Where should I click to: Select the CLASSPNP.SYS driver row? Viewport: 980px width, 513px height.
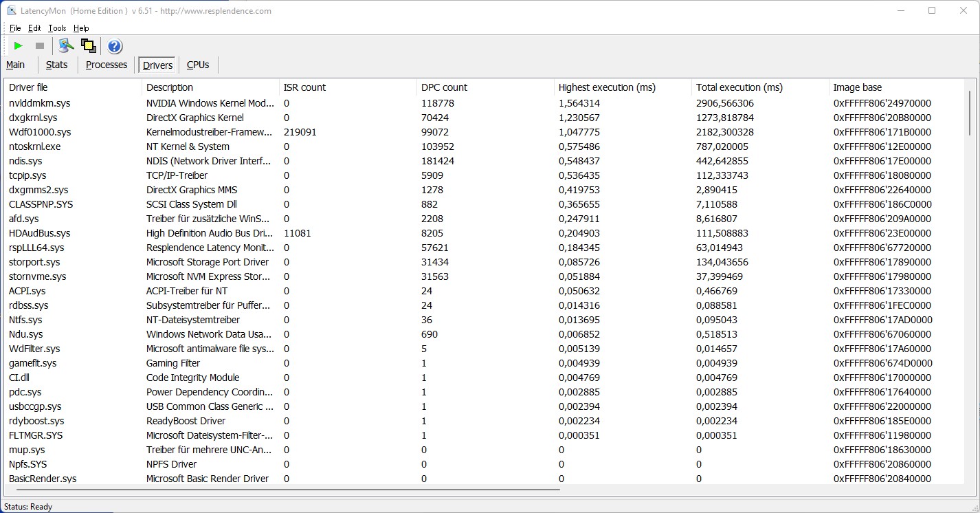[485, 204]
